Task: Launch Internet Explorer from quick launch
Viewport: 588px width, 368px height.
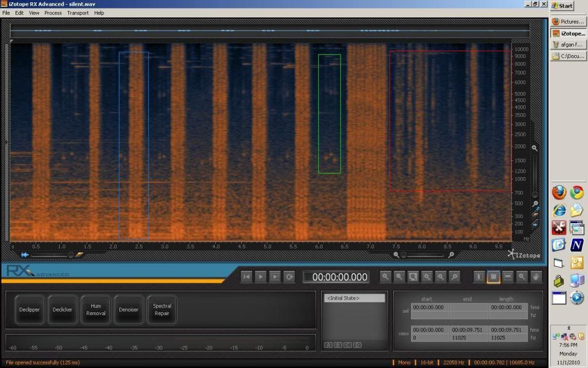Action: tap(559, 210)
